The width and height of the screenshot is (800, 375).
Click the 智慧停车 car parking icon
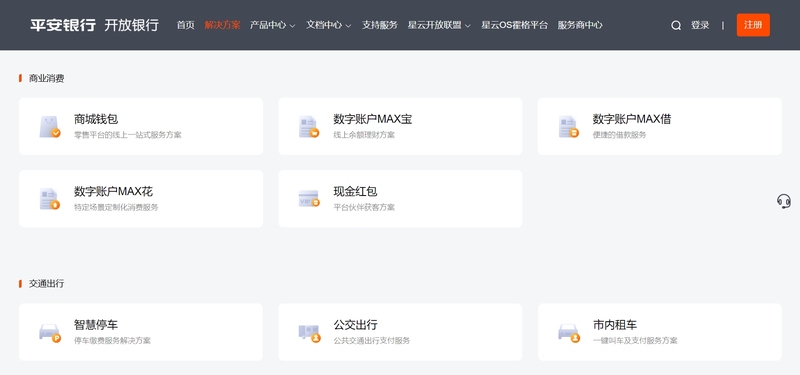click(50, 333)
